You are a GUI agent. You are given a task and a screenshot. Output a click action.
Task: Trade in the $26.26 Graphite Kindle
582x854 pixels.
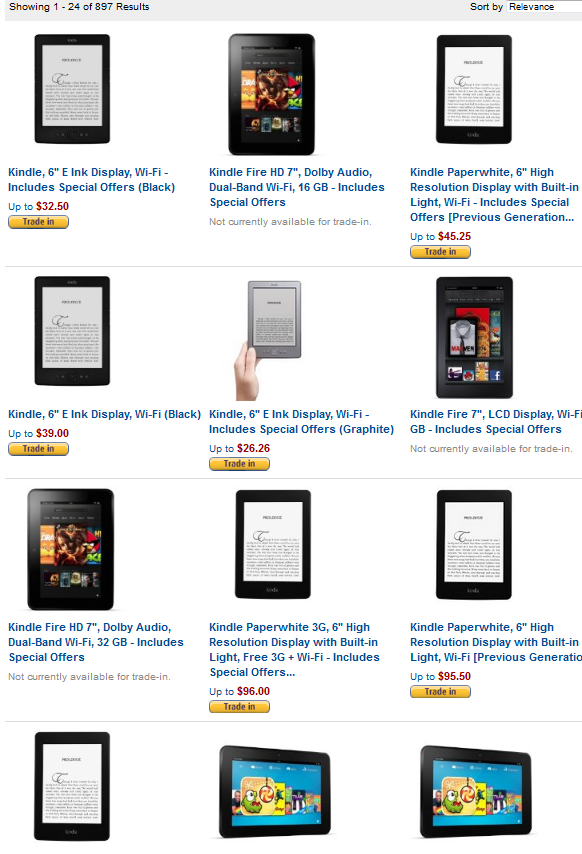coord(239,464)
